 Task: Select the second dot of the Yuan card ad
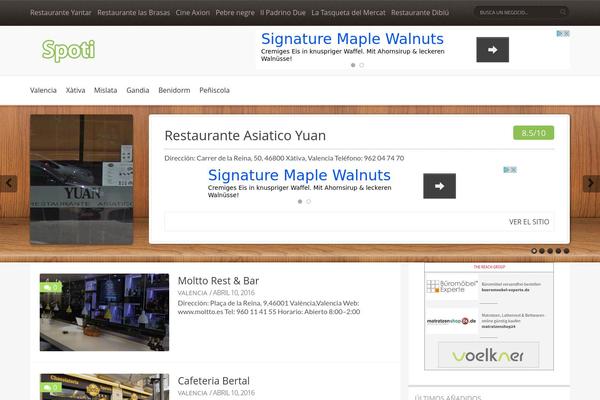(308, 201)
